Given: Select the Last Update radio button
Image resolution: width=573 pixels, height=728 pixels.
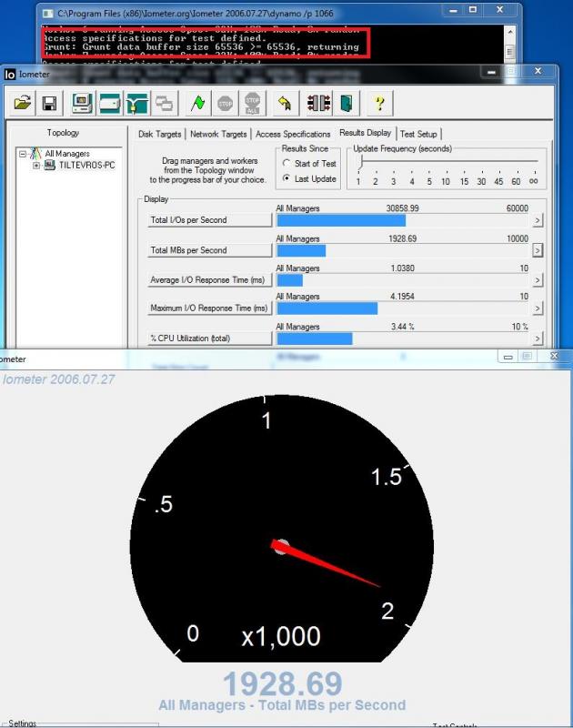Looking at the screenshot, I should point(286,178).
